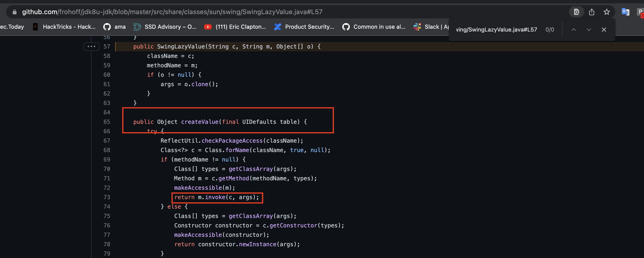
Task: Open the Product Security bookmark
Action: 304,27
